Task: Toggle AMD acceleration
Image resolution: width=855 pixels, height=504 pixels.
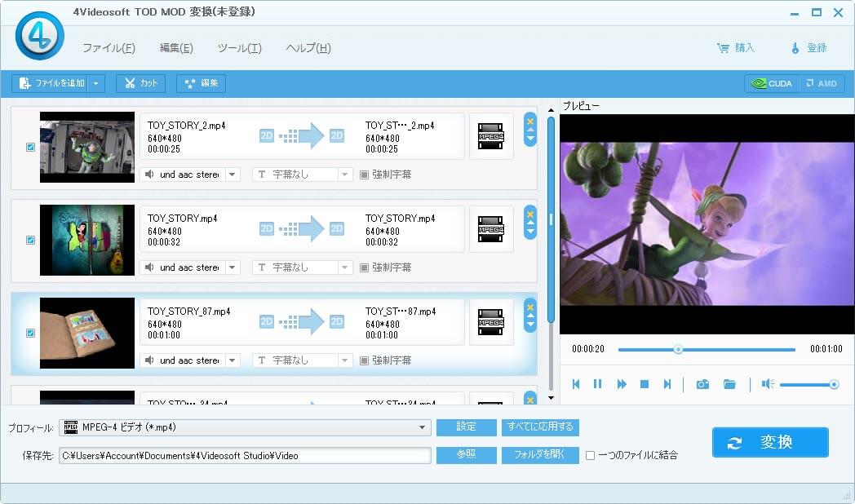Action: coord(822,83)
